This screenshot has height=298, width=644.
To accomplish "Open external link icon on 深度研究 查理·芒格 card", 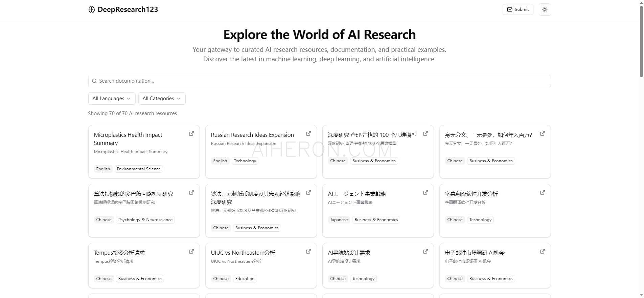I will (425, 133).
